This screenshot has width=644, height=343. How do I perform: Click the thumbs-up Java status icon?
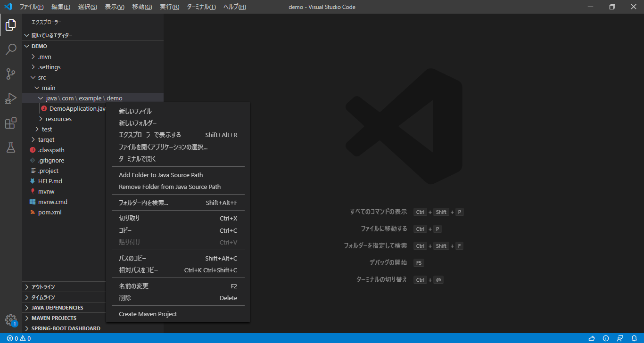tap(592, 338)
